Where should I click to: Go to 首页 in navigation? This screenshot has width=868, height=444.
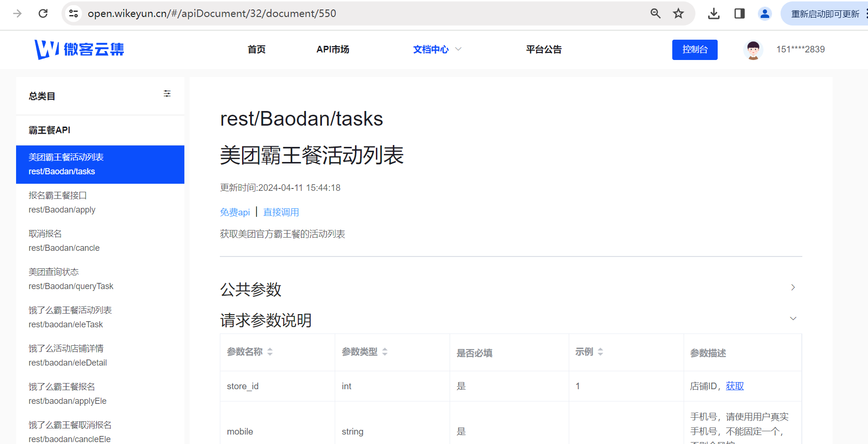click(x=257, y=49)
